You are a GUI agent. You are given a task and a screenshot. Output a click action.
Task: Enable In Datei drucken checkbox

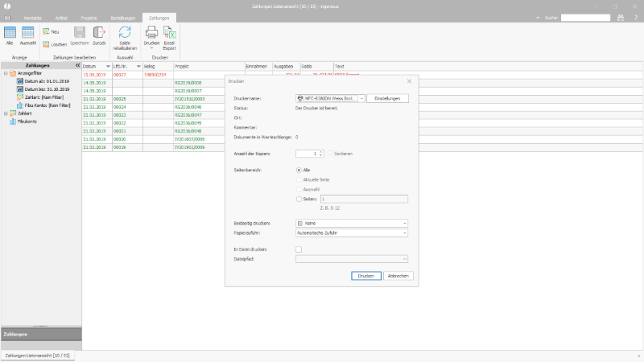click(299, 249)
